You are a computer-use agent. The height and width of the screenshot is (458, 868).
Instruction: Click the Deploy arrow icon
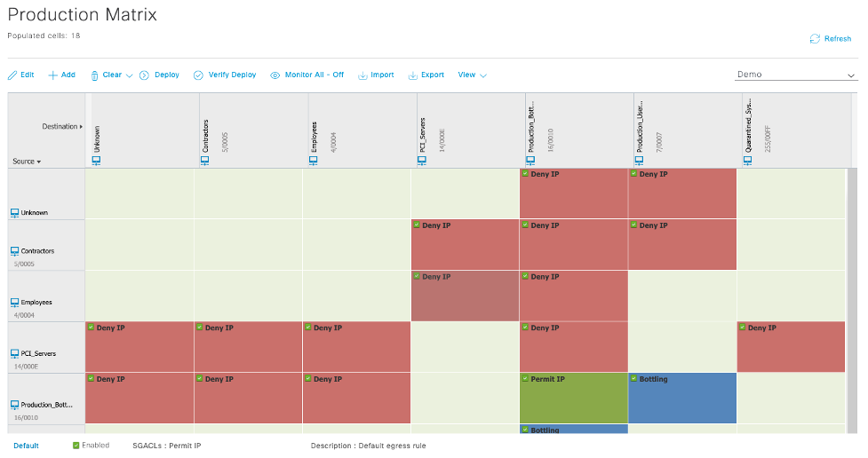click(x=144, y=75)
